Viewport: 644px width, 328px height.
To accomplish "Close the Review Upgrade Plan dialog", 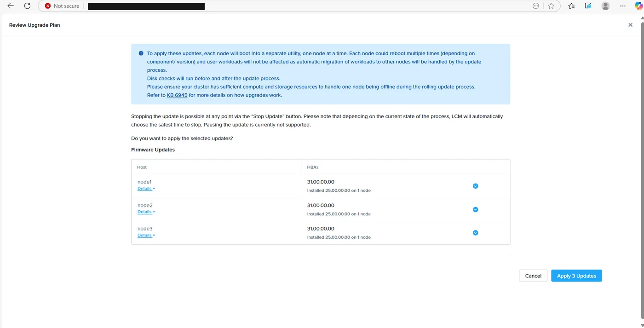I will (630, 25).
